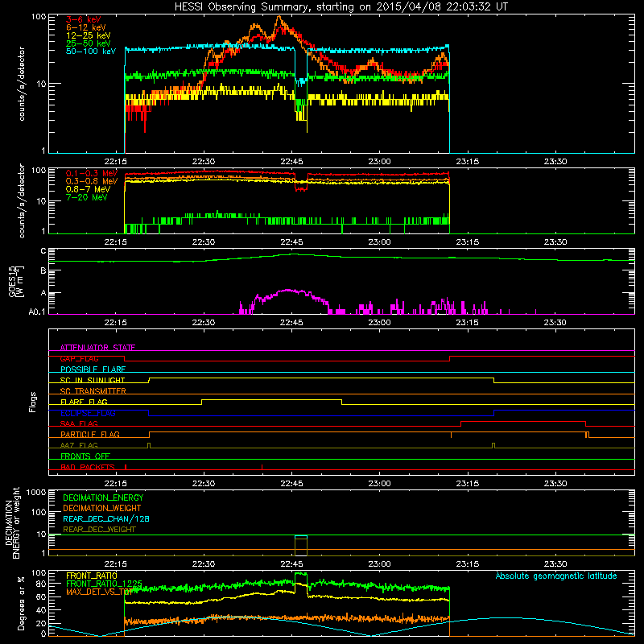
Task: Click the FRONT_RATIO legend label
Action: click(x=92, y=576)
